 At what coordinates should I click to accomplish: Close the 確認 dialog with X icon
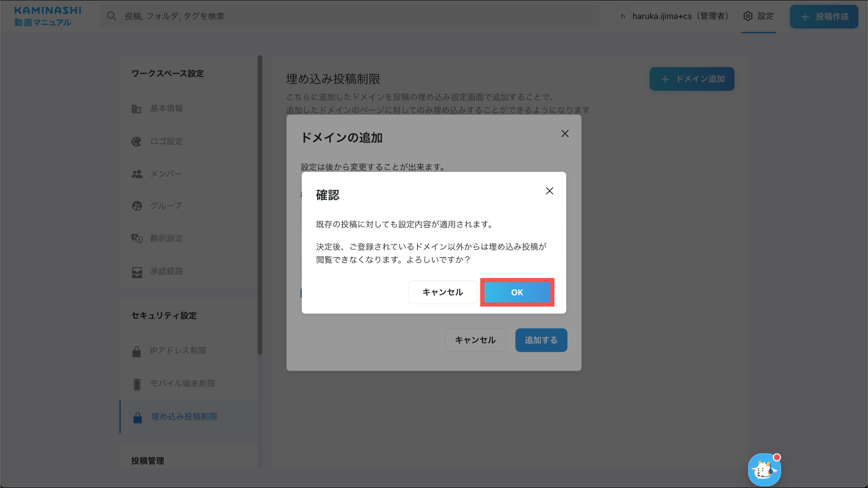coord(549,191)
